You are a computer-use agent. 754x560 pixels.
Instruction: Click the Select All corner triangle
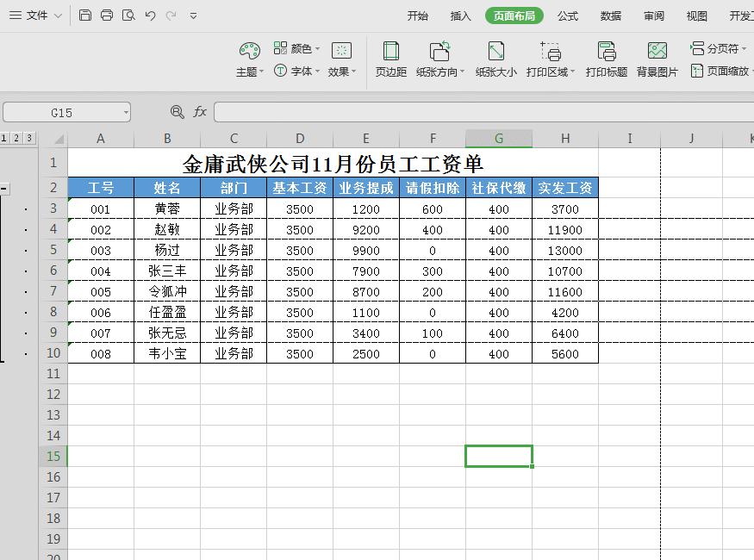(59, 140)
